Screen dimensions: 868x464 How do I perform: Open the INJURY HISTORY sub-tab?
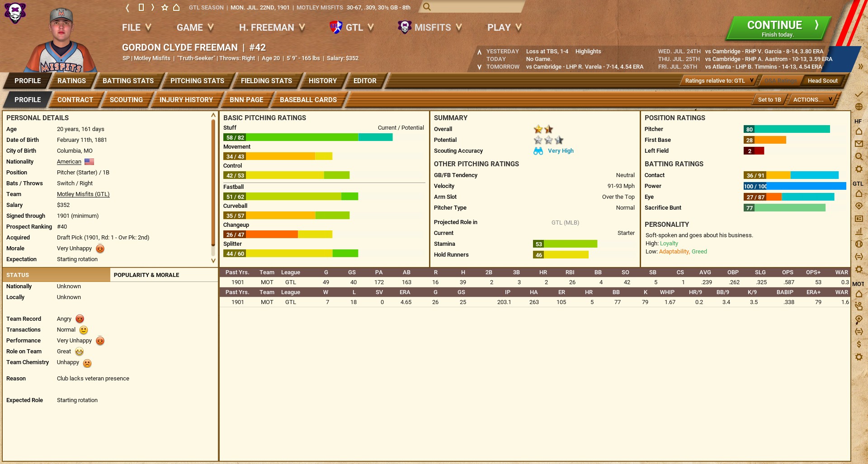coord(186,100)
